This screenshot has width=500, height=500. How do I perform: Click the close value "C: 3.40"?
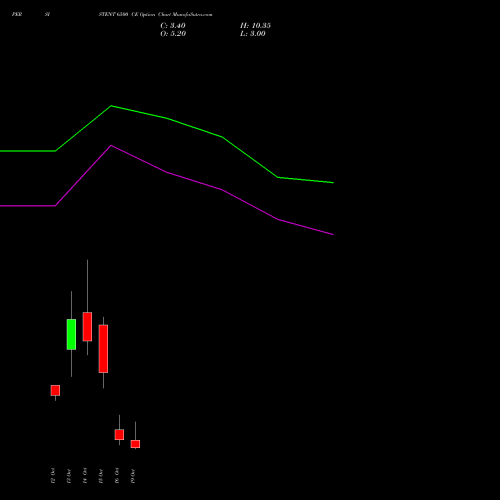click(173, 26)
